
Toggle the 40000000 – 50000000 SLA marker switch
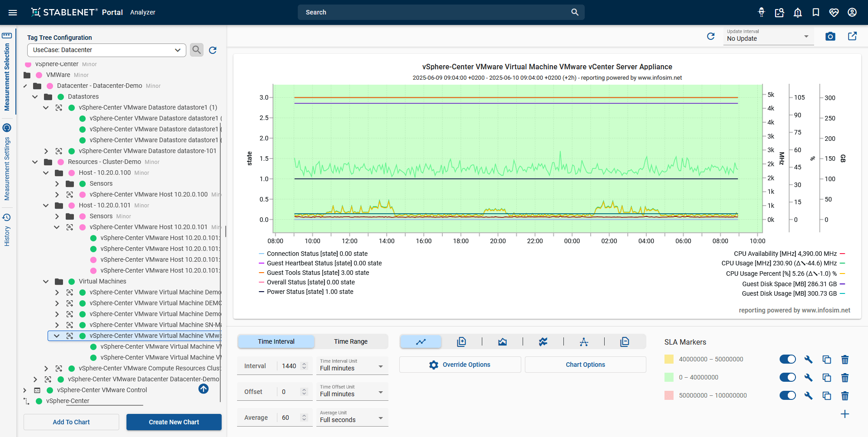(x=788, y=359)
